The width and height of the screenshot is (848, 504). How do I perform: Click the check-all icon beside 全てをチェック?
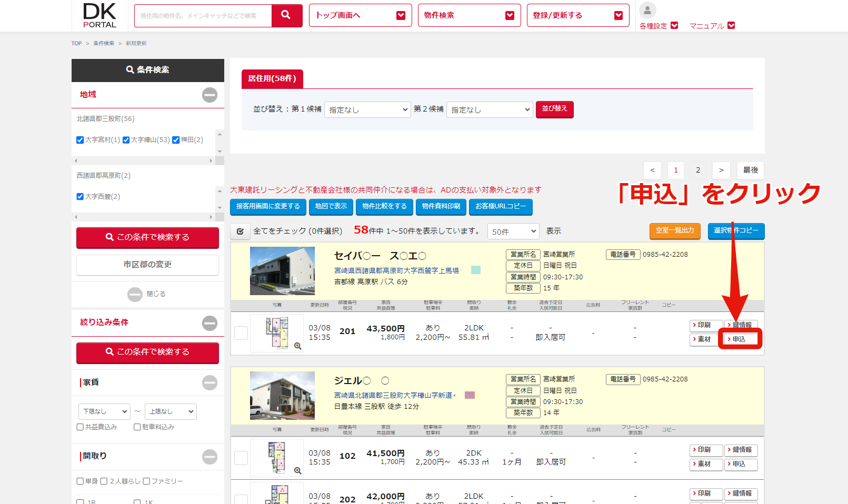[x=240, y=231]
